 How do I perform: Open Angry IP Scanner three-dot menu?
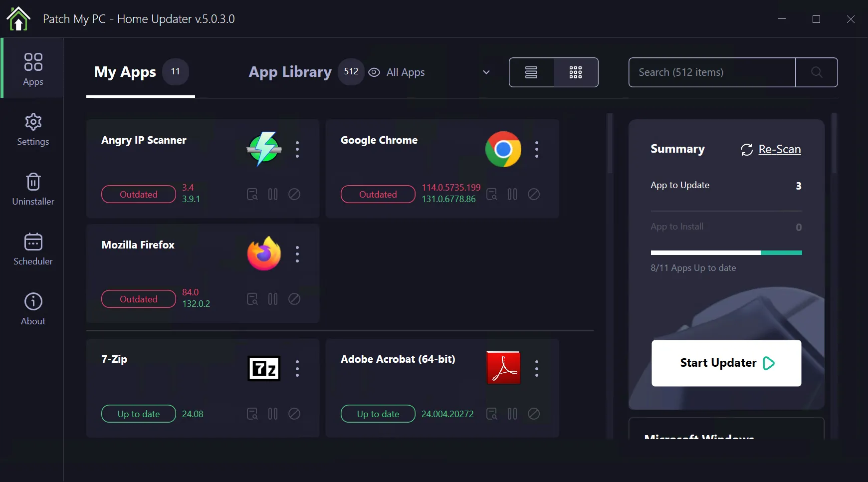click(x=297, y=149)
